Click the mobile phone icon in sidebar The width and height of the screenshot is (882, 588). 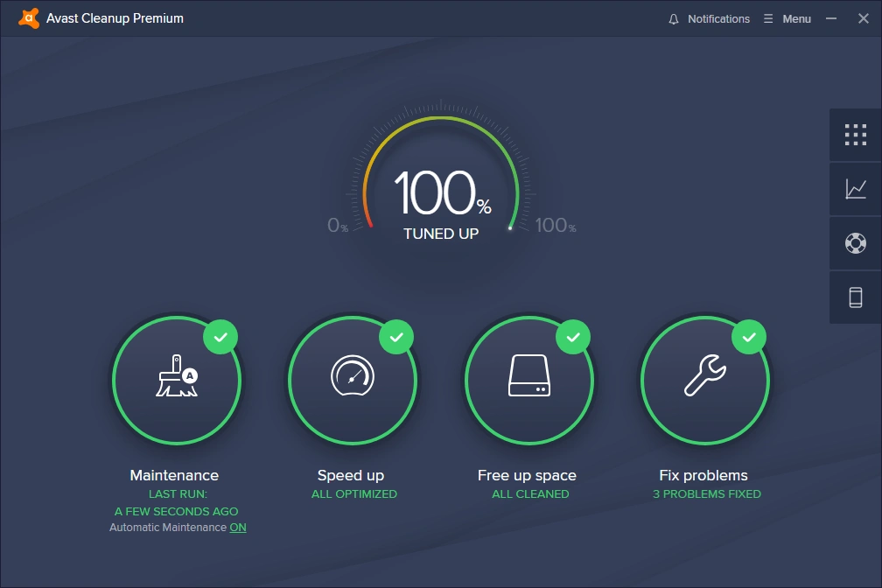[855, 297]
